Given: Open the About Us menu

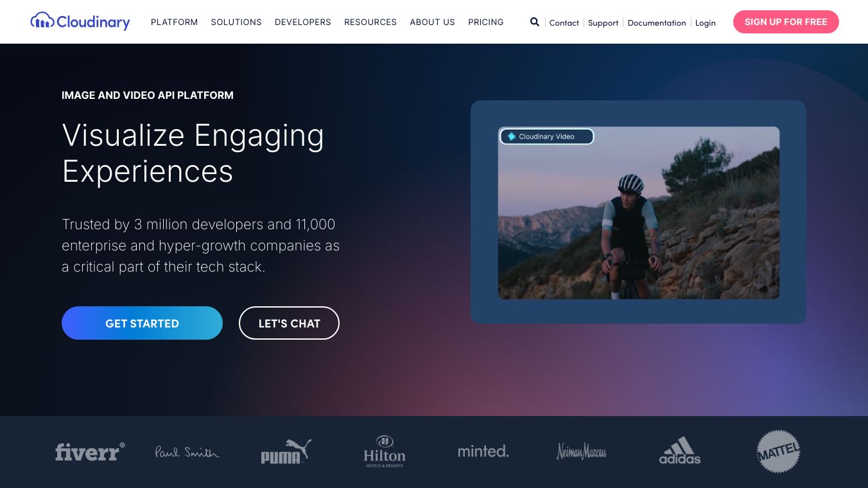Looking at the screenshot, I should [x=433, y=22].
